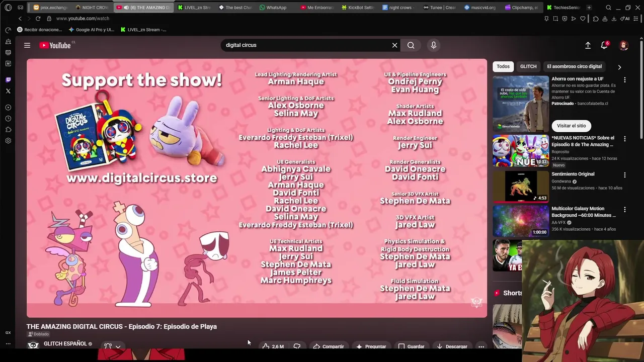Open Twitch in Opera sidebar
This screenshot has height=362, width=644.
click(8, 80)
